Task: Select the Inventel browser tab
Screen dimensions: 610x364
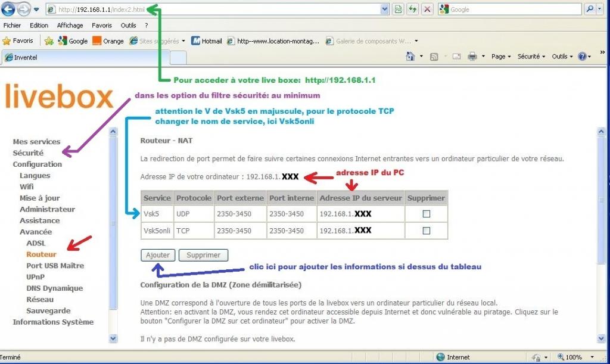Action: click(x=86, y=58)
